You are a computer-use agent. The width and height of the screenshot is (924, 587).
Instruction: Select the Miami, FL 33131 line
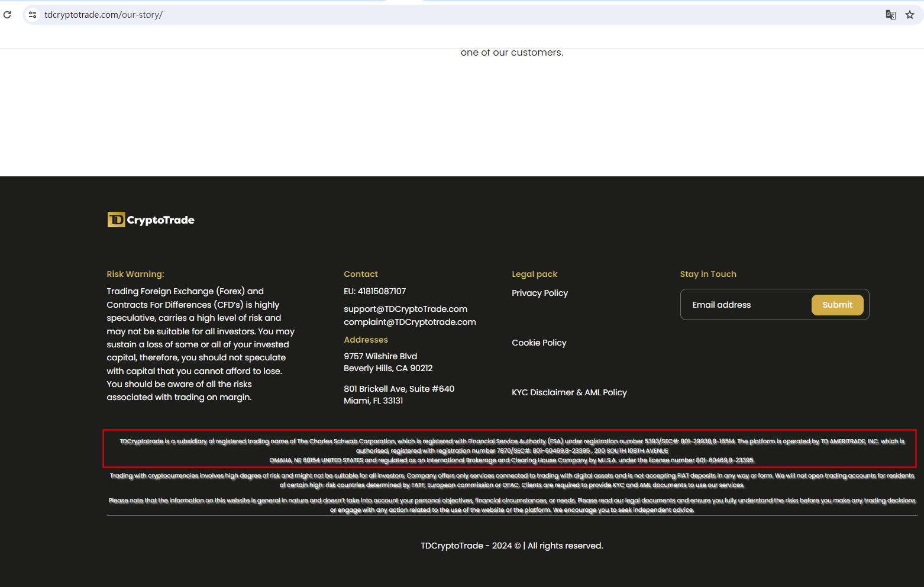[x=373, y=401]
